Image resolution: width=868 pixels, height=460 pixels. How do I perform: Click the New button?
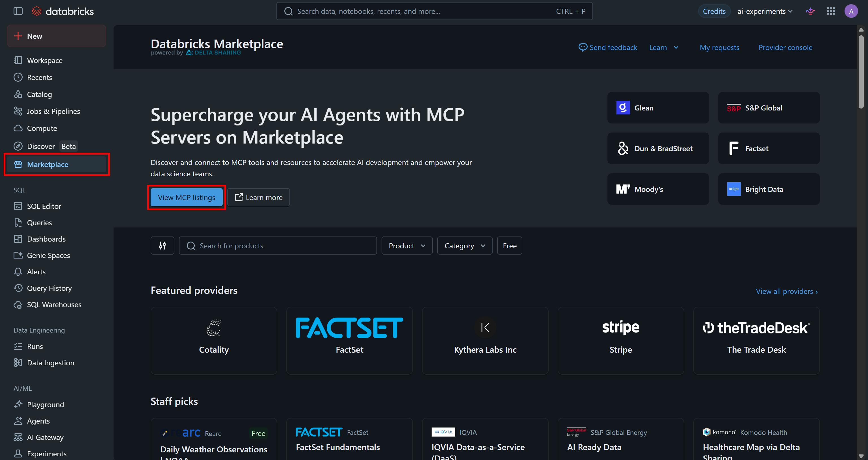(x=57, y=36)
